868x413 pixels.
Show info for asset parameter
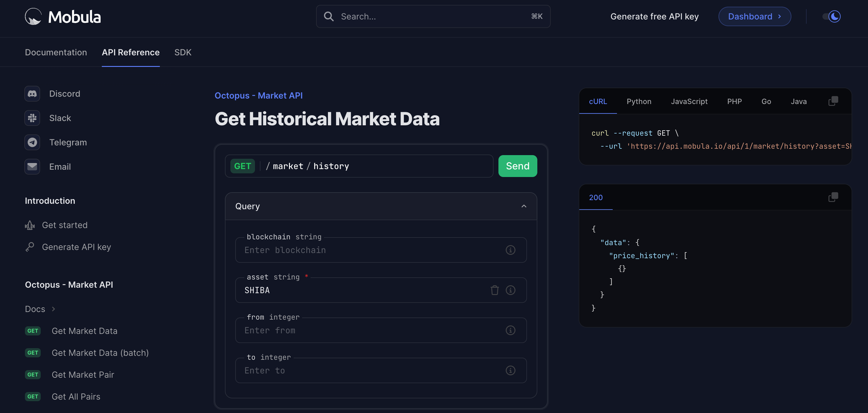coord(511,290)
